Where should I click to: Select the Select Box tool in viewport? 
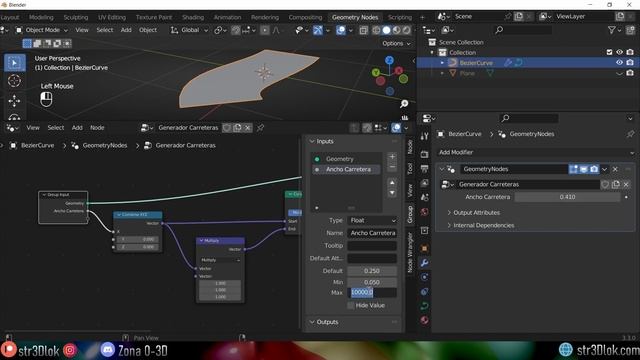15,63
